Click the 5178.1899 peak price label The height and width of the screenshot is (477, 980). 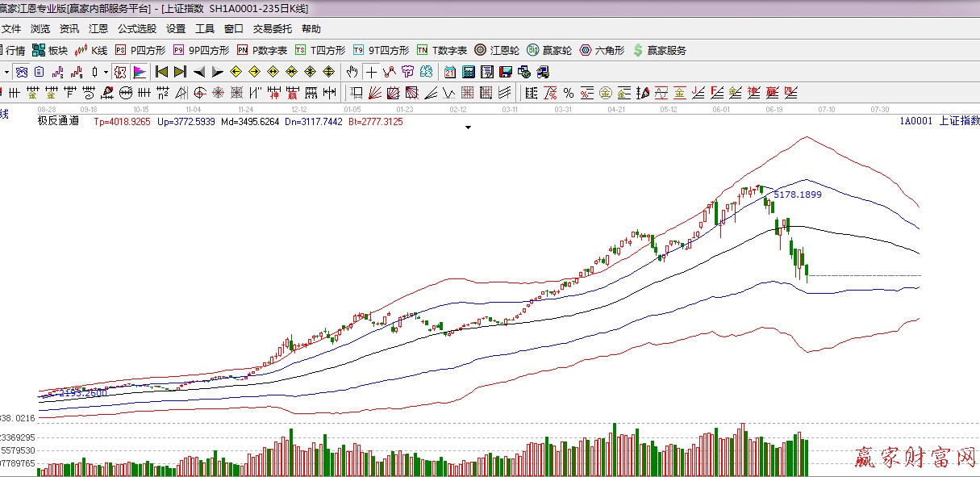pyautogui.click(x=797, y=195)
